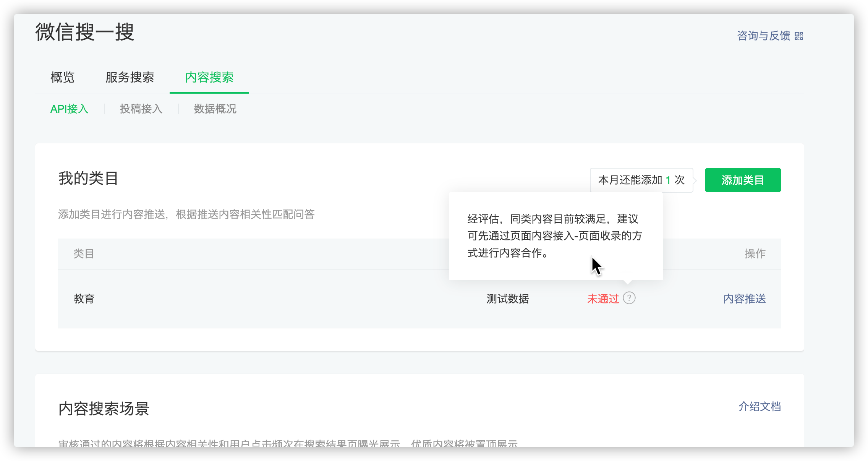
Task: Select the 内容搜索 tab
Action: [x=209, y=77]
